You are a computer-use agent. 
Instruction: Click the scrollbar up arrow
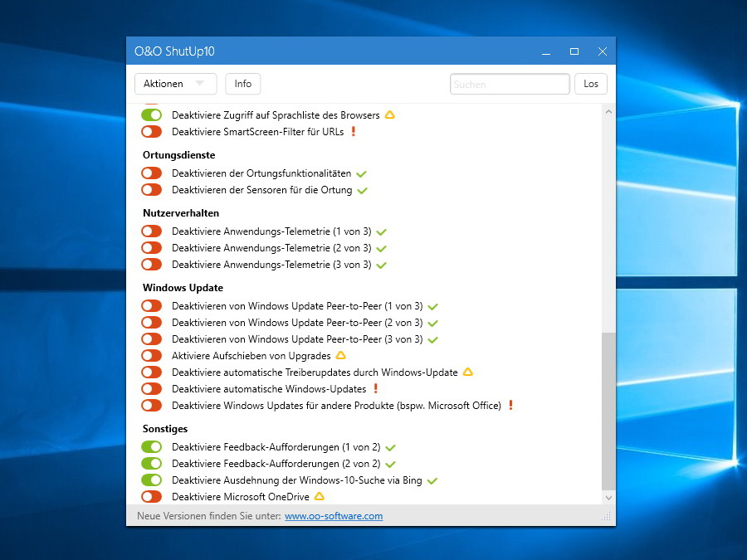point(608,112)
